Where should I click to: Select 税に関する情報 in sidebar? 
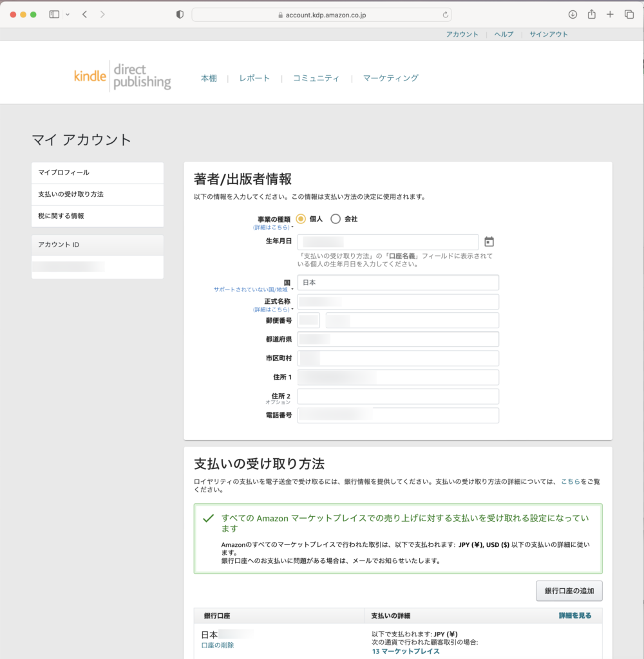tap(61, 216)
